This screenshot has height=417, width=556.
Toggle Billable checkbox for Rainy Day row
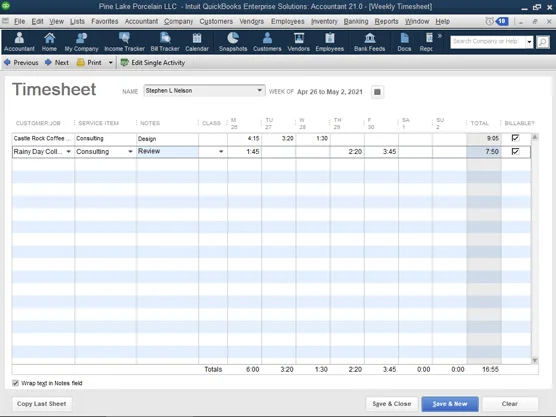pos(515,151)
